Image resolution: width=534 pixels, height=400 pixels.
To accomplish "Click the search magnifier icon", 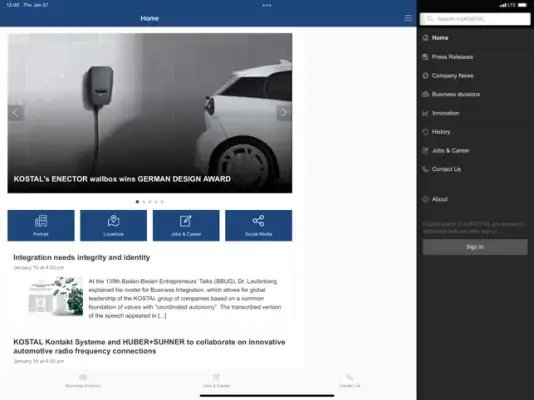I will pyautogui.click(x=430, y=19).
